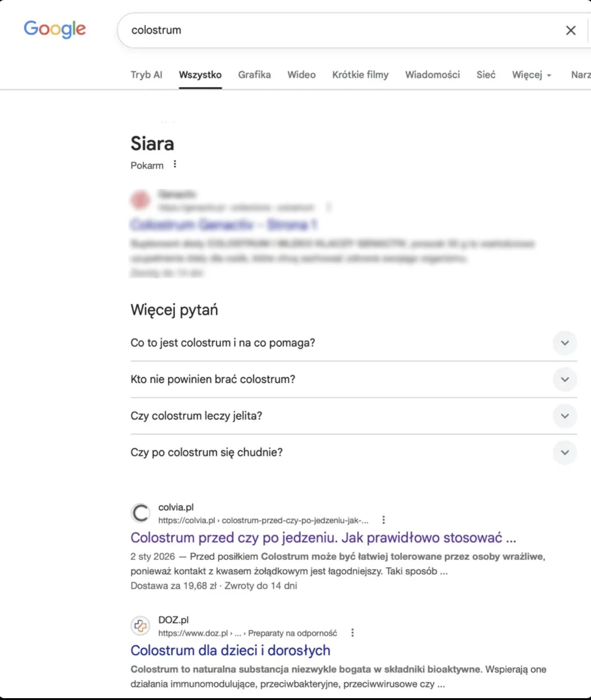Open three-dot menu next to Pokarm
591x700 pixels.
coord(175,164)
